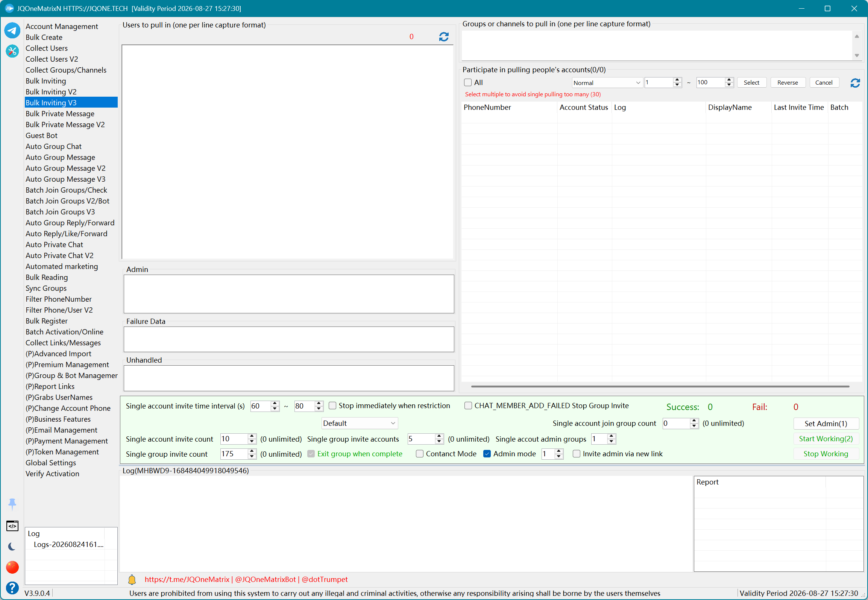The height and width of the screenshot is (600, 868).
Task: Click the JQOneMatrixN app logo in title bar
Action: (x=9, y=8)
